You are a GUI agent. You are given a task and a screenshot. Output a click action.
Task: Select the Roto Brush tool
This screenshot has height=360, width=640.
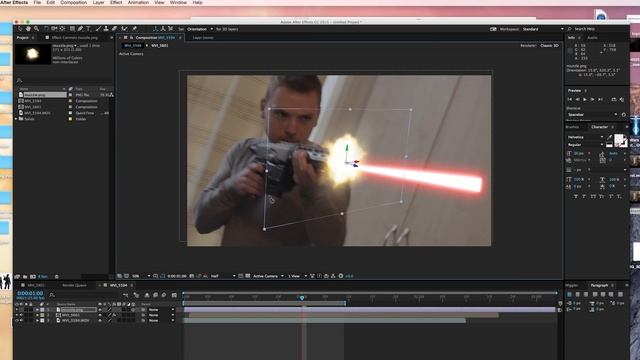coord(124,29)
